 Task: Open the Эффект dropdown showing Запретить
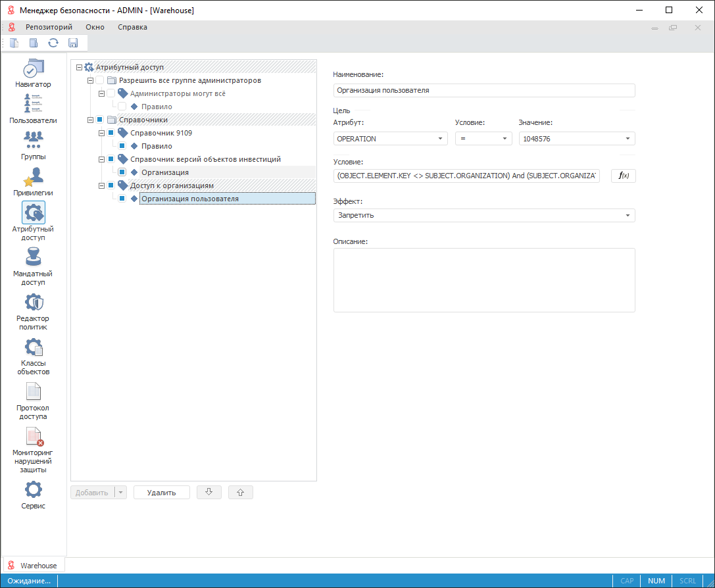(x=483, y=216)
